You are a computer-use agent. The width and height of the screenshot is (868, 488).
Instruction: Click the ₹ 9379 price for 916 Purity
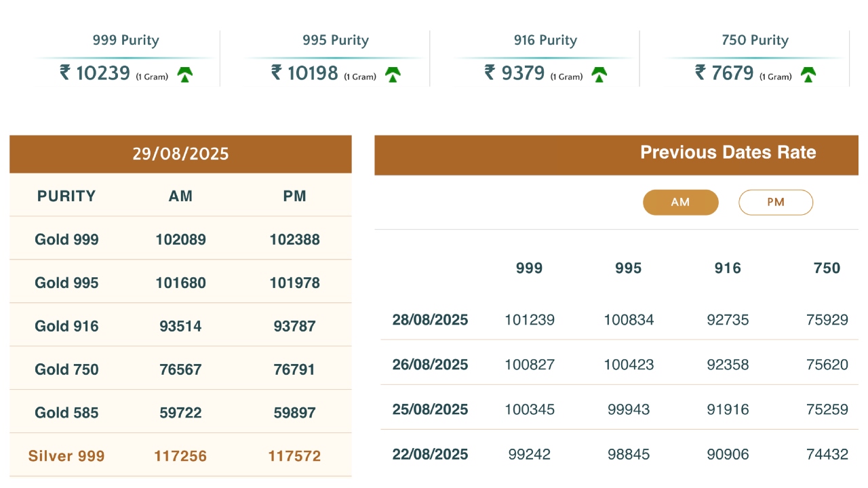tap(515, 73)
